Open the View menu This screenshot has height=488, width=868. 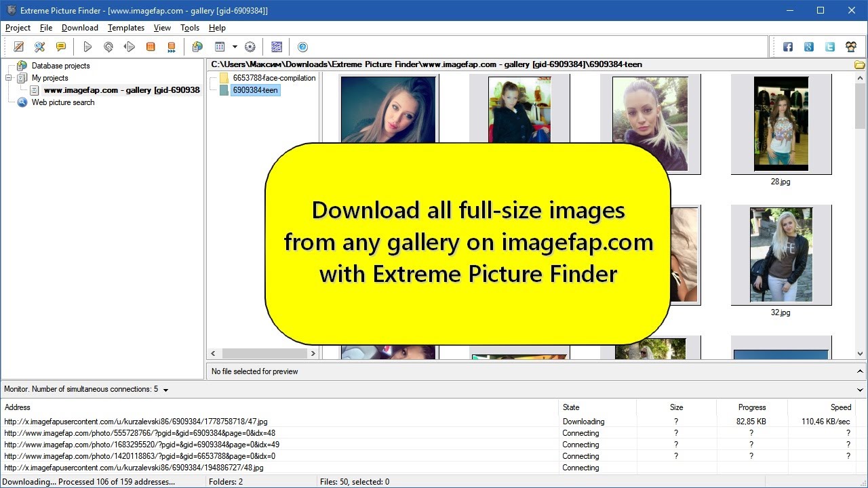[x=162, y=28]
